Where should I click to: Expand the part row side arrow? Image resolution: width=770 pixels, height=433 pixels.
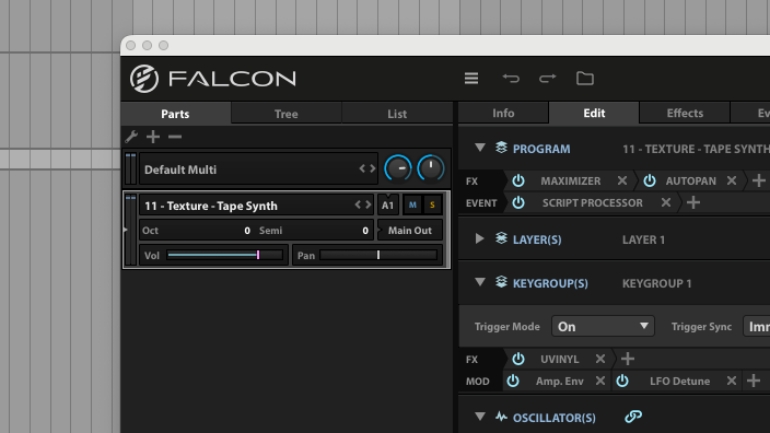pos(125,229)
